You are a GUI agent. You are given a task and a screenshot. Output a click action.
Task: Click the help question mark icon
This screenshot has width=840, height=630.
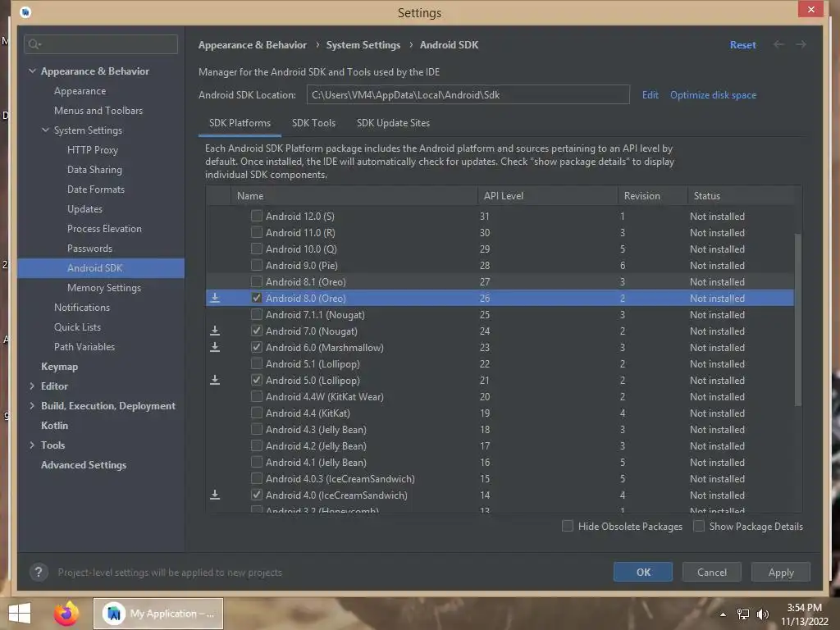pos(39,572)
